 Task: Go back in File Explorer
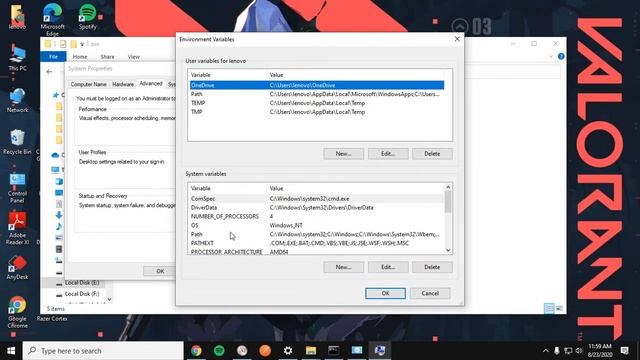pos(49,72)
